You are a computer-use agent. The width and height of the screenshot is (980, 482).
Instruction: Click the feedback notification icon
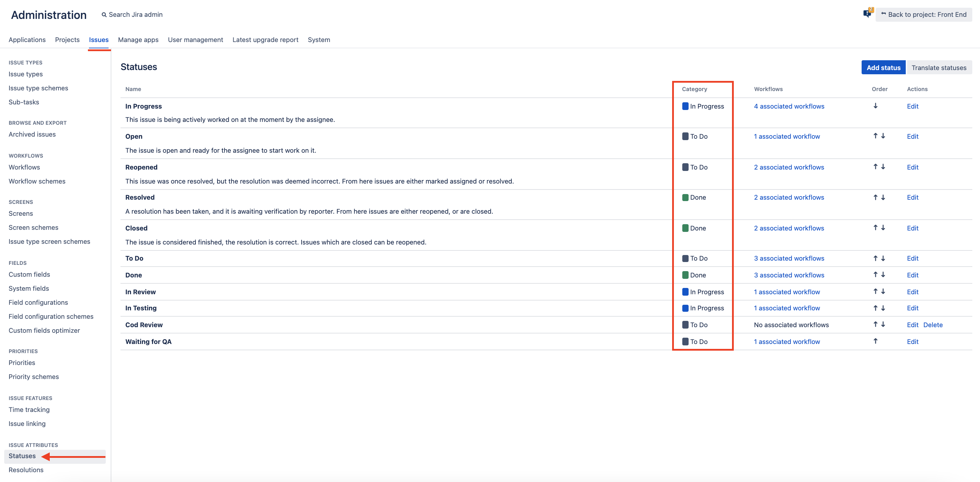(x=867, y=14)
